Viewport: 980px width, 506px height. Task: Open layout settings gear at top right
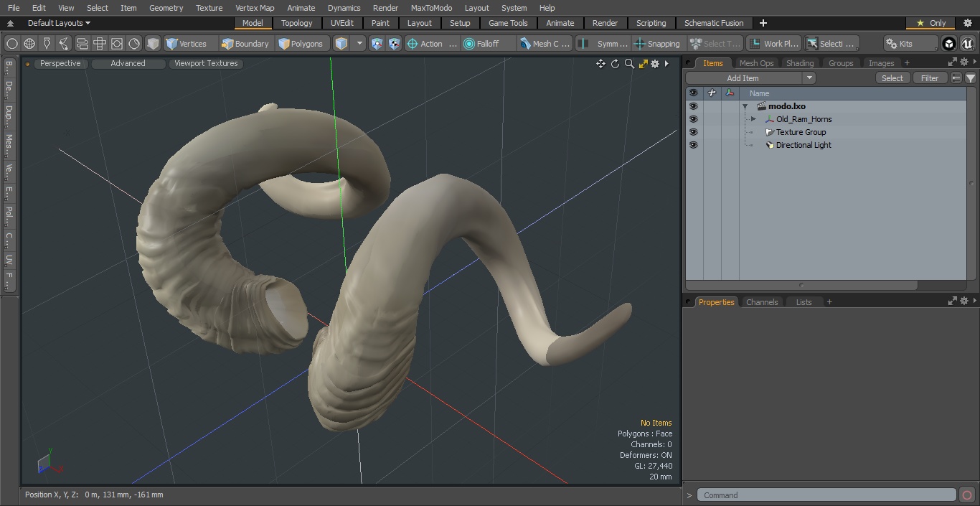(967, 23)
